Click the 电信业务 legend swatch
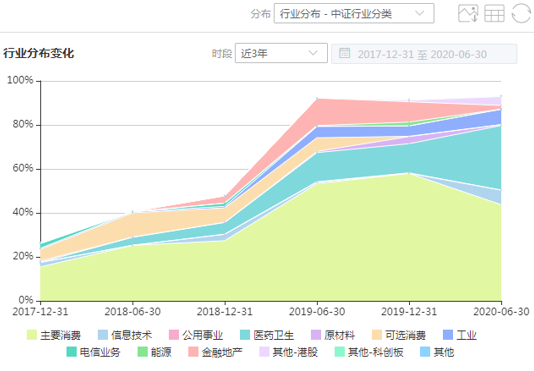Viewport: 534px width, 371px height. pyautogui.click(x=72, y=352)
